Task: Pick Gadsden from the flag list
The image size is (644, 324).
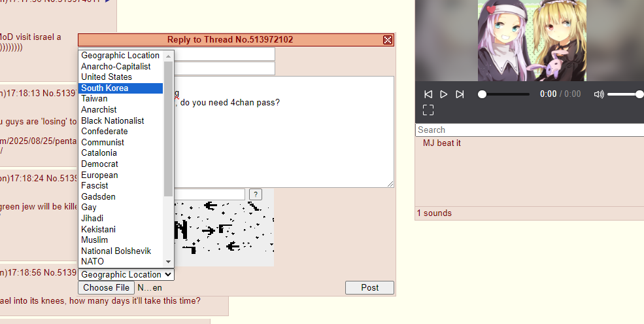Action: click(121, 196)
